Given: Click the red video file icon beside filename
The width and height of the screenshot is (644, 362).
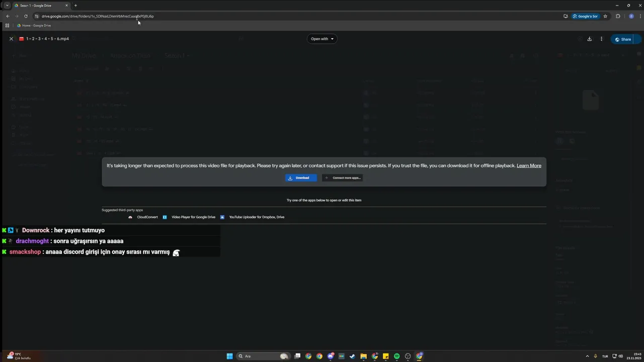Looking at the screenshot, I should pyautogui.click(x=22, y=39).
